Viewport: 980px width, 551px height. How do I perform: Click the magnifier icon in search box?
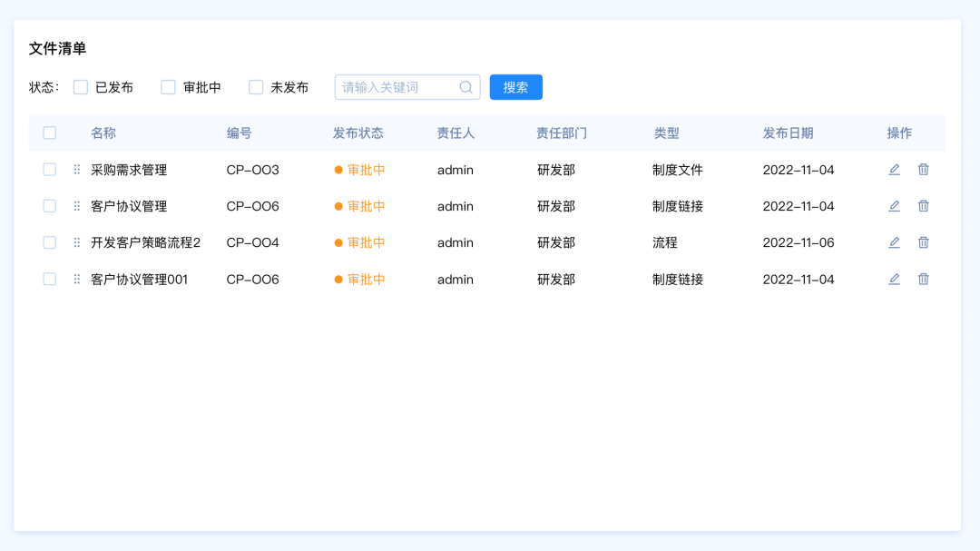[x=465, y=87]
